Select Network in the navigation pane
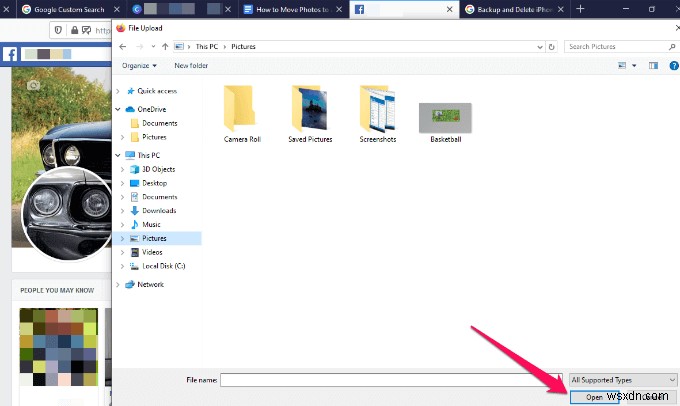The image size is (680, 406). [150, 285]
